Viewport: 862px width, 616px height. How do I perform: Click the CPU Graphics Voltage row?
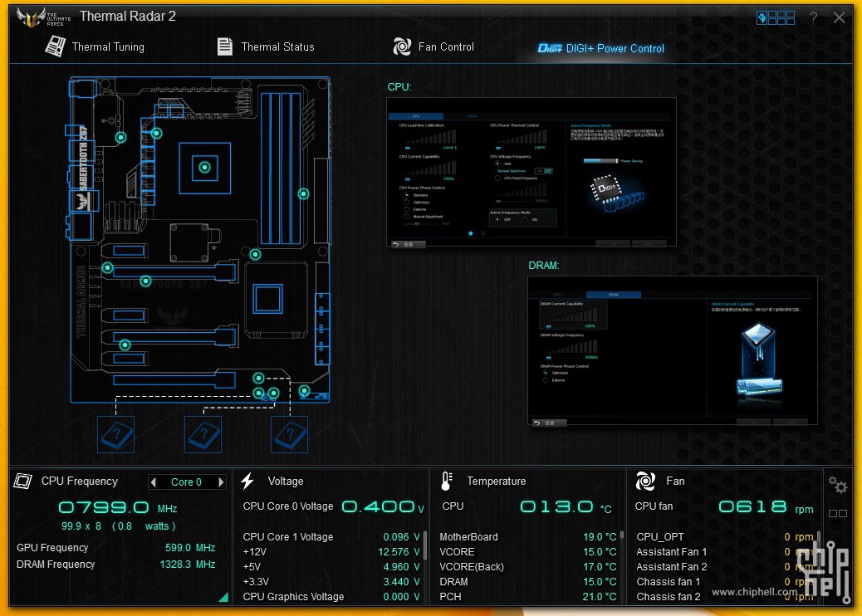[x=331, y=596]
